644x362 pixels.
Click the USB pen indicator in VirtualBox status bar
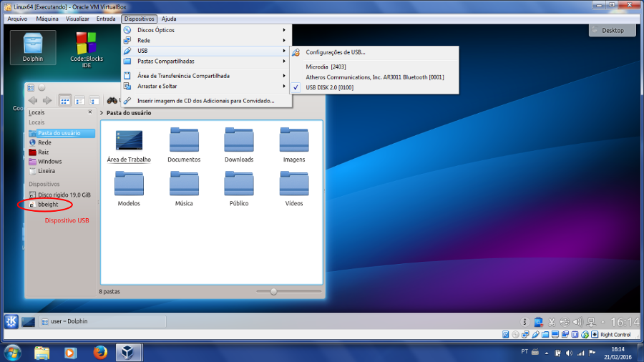(535, 335)
